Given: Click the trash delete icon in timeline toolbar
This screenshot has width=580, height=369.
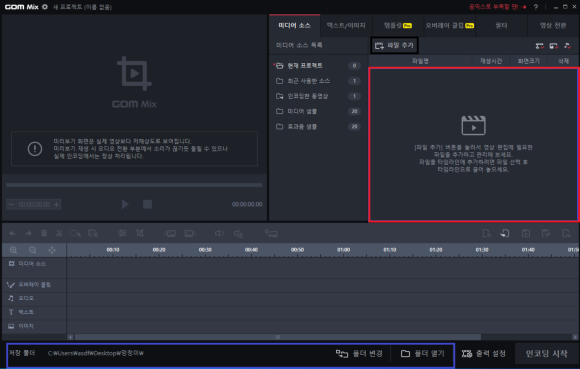Looking at the screenshot, I should click(x=44, y=233).
